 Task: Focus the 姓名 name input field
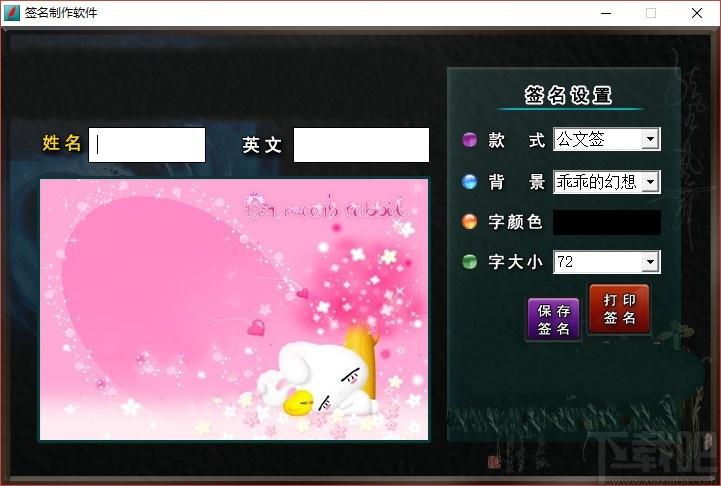pyautogui.click(x=147, y=145)
